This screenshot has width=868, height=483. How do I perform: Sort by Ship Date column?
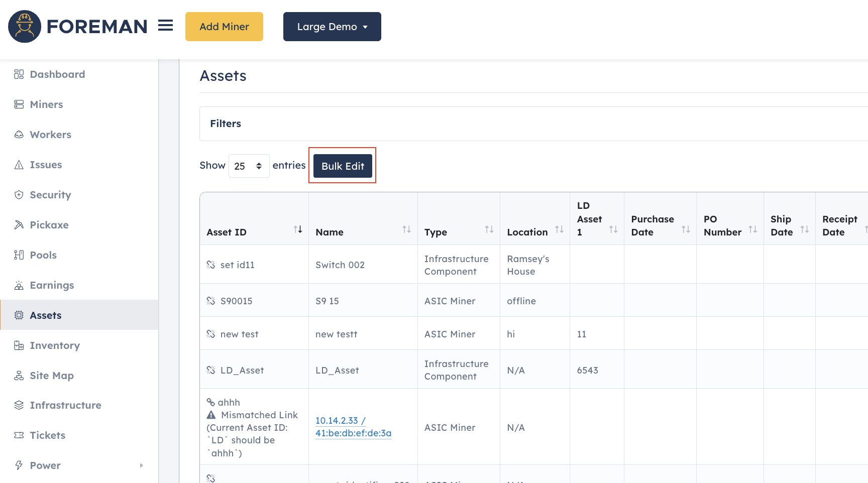[x=805, y=229]
